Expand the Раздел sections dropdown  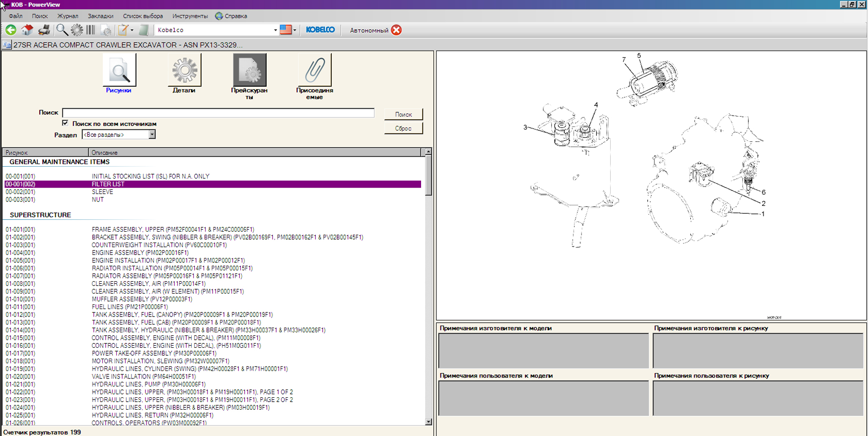coord(152,135)
